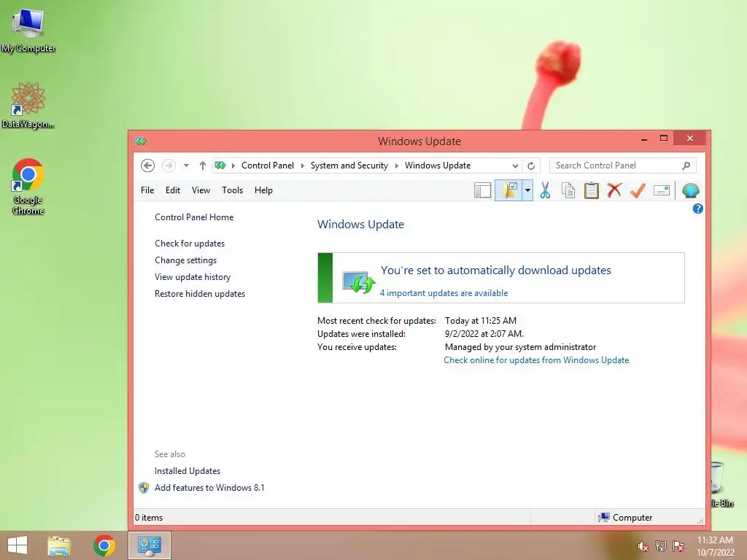
Task: Minimize the Windows Update window
Action: click(644, 139)
